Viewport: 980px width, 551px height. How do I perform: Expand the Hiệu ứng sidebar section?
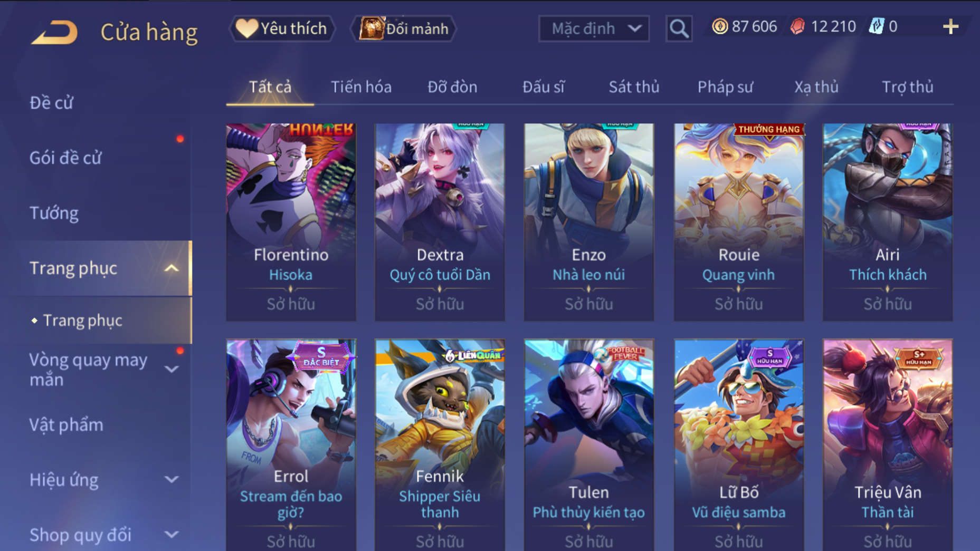pyautogui.click(x=171, y=479)
